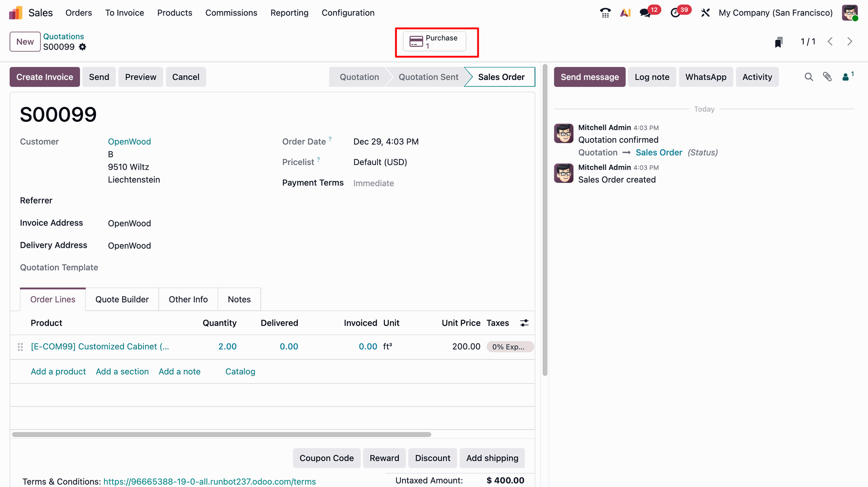Open record settings via the gear beside S00099

[x=83, y=47]
